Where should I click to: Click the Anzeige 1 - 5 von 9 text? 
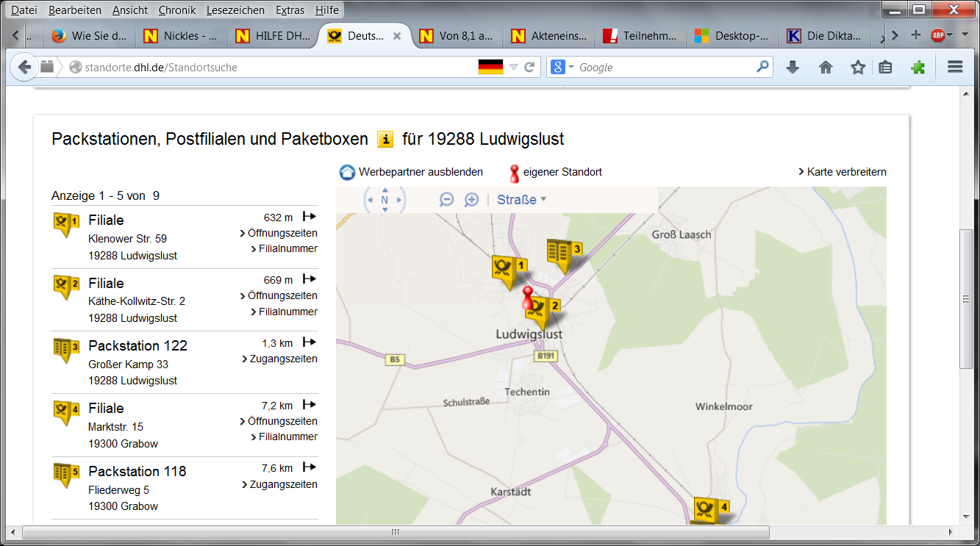coord(105,195)
